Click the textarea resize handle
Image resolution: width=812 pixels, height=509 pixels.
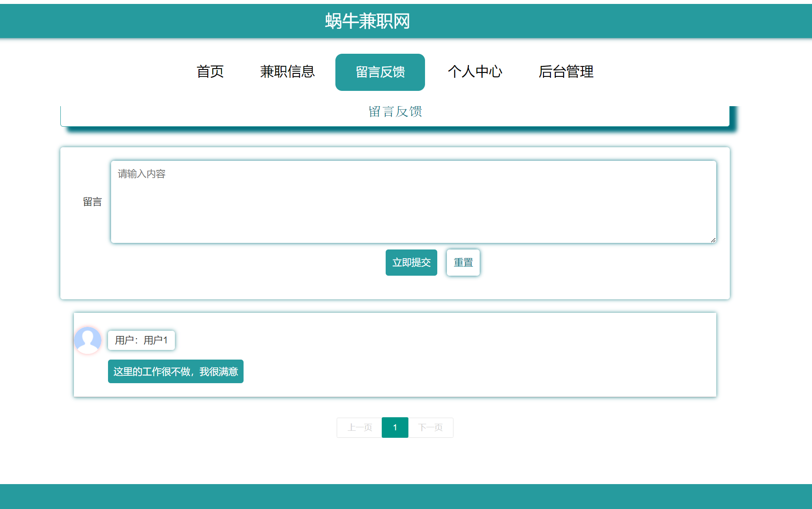pyautogui.click(x=713, y=240)
